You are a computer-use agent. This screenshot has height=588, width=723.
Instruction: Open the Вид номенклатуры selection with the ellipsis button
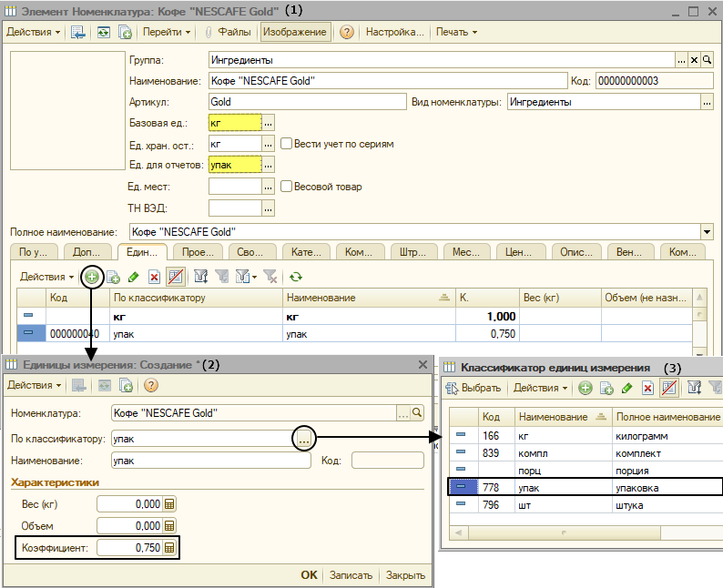click(x=707, y=102)
